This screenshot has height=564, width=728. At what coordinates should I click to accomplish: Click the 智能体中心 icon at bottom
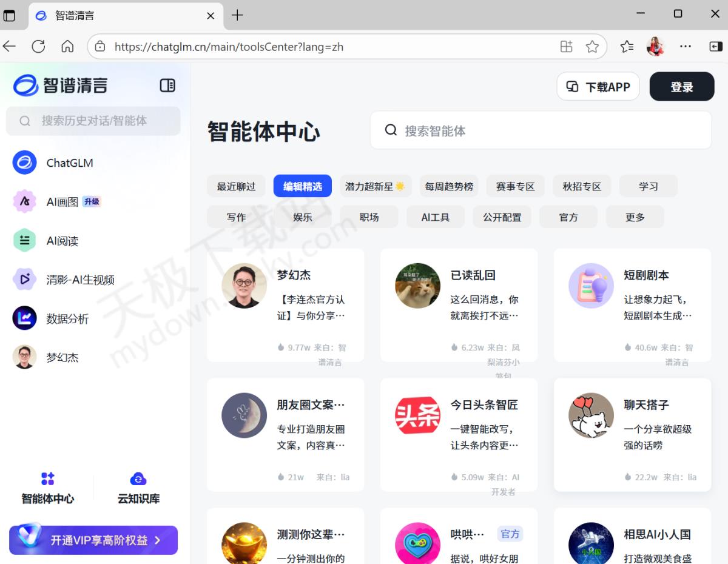pos(47,479)
